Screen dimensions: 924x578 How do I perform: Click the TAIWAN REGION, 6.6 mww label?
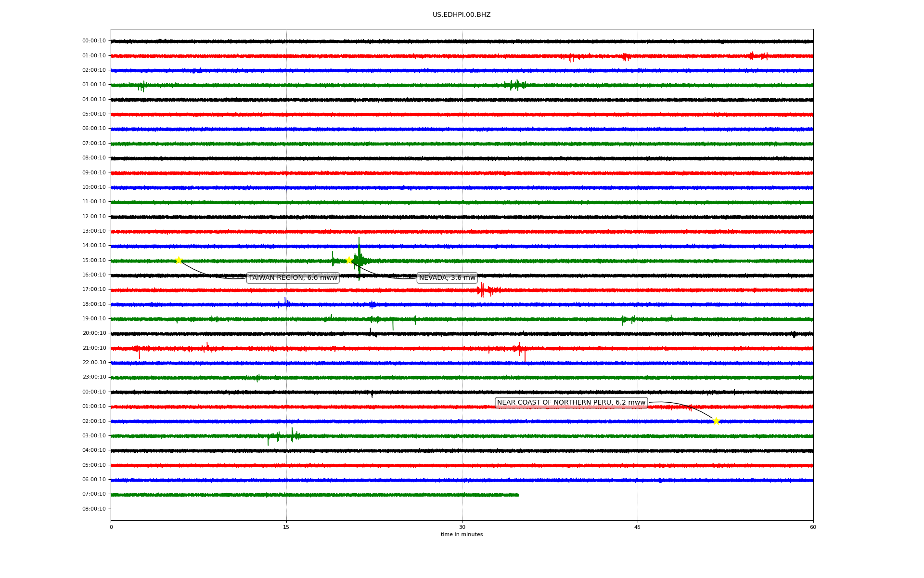point(293,278)
